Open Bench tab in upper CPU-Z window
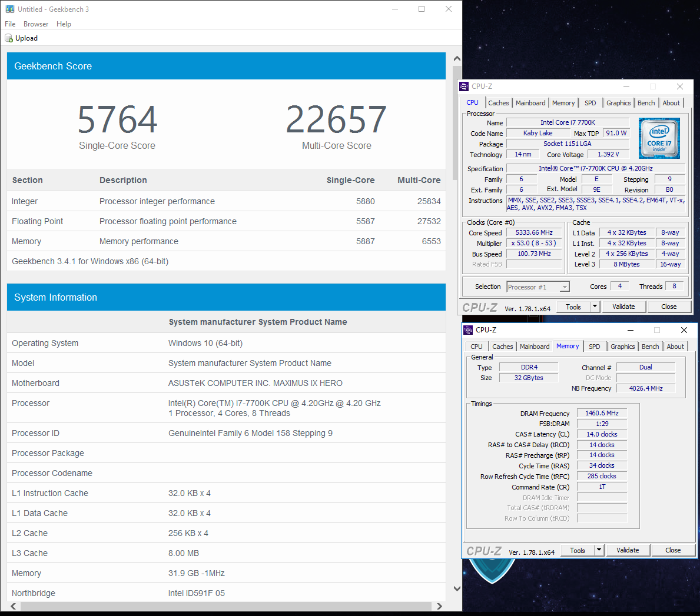 tap(646, 103)
